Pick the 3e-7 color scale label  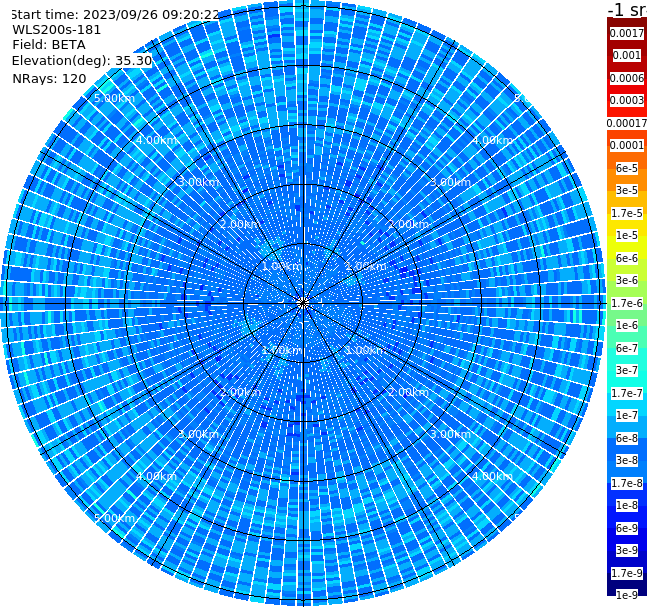tap(627, 370)
